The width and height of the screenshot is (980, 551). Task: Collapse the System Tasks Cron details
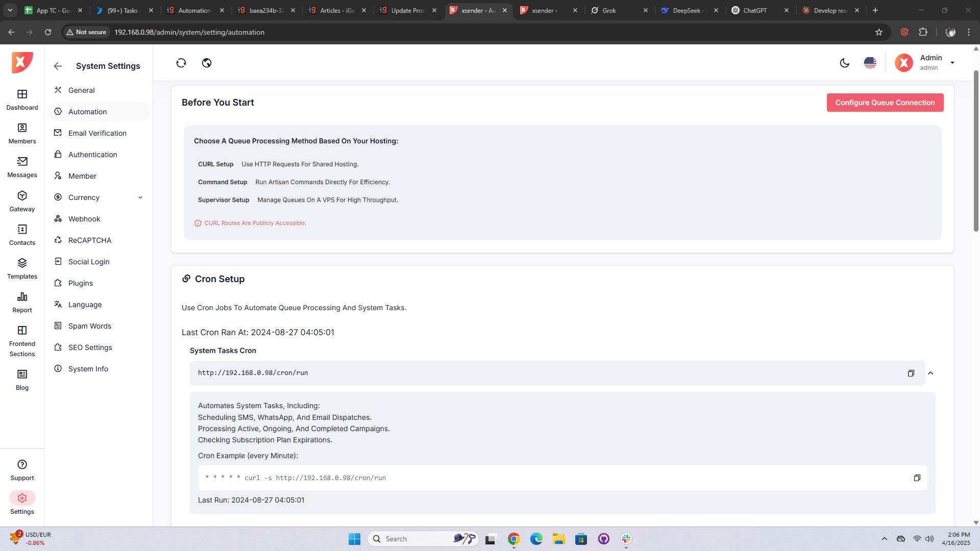coord(930,373)
